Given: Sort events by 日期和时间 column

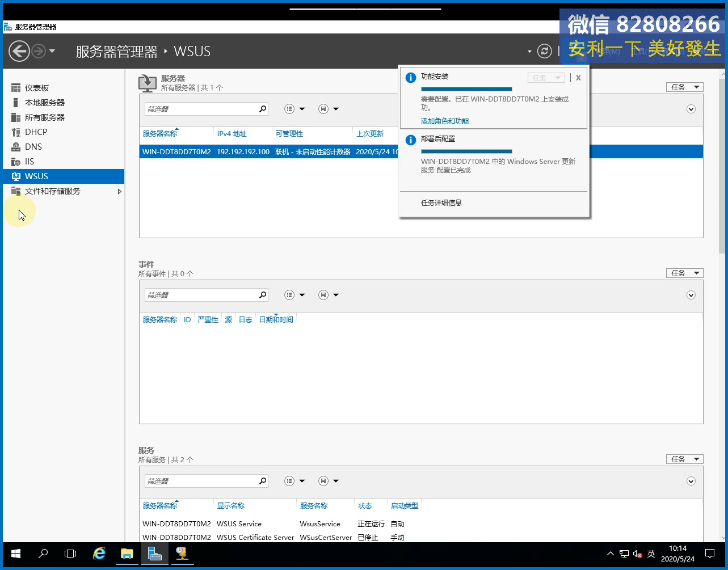Looking at the screenshot, I should coord(276,320).
